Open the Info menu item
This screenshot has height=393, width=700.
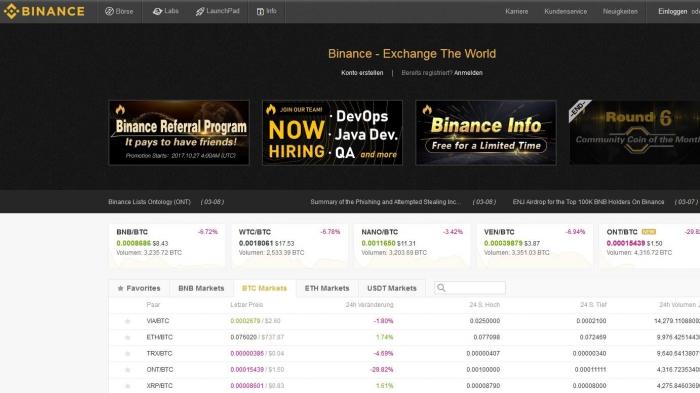pos(267,11)
